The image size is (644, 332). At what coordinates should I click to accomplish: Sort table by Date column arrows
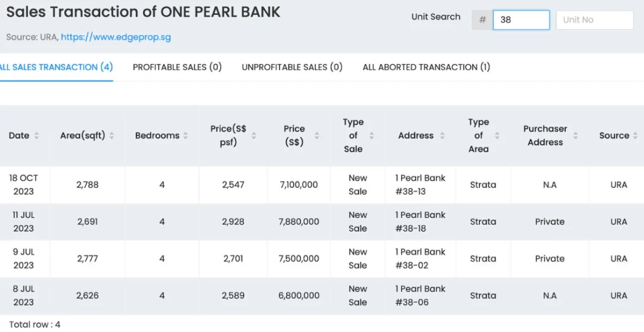pyautogui.click(x=36, y=136)
